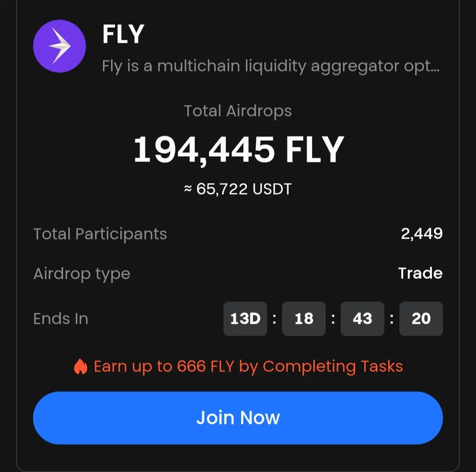The width and height of the screenshot is (476, 472).
Task: Click the Total Participants label
Action: click(x=100, y=234)
